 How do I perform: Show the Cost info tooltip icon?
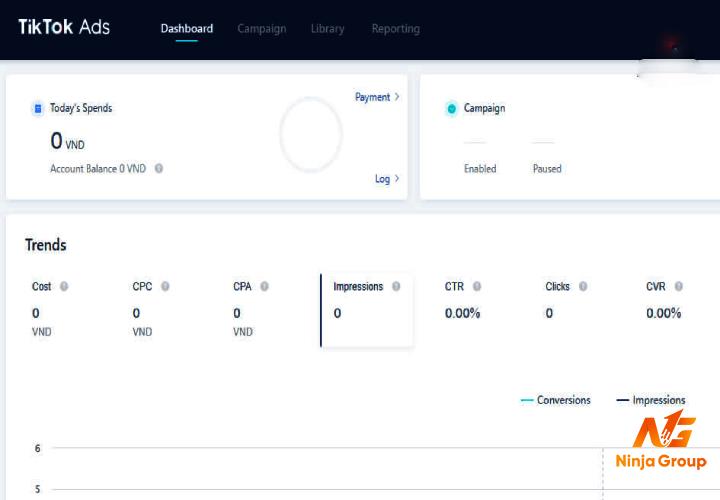[x=64, y=286]
